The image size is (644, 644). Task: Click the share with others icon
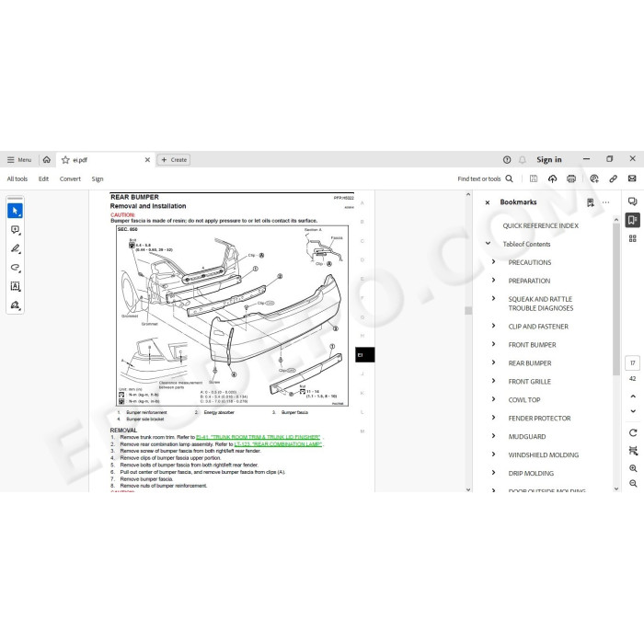click(594, 178)
